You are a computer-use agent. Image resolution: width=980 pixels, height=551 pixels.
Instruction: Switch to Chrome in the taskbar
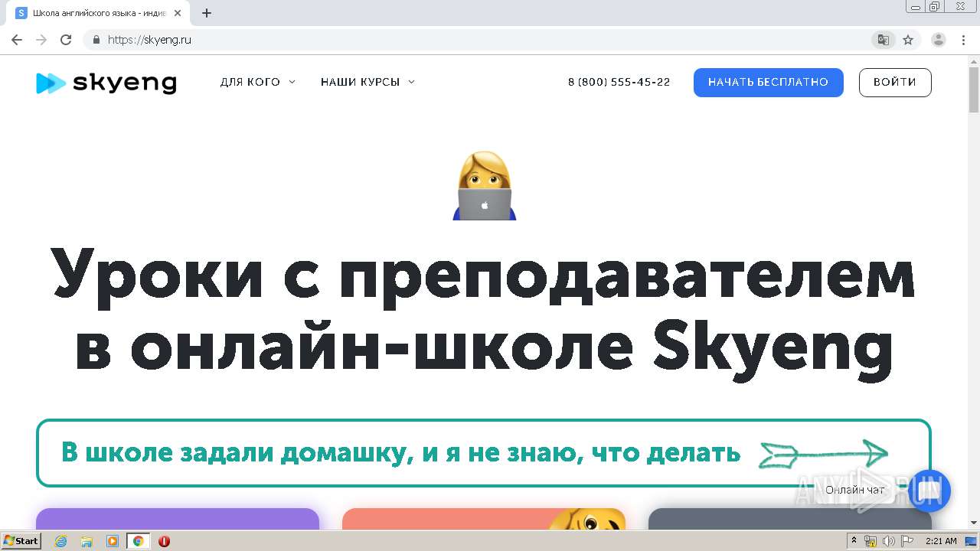[139, 541]
